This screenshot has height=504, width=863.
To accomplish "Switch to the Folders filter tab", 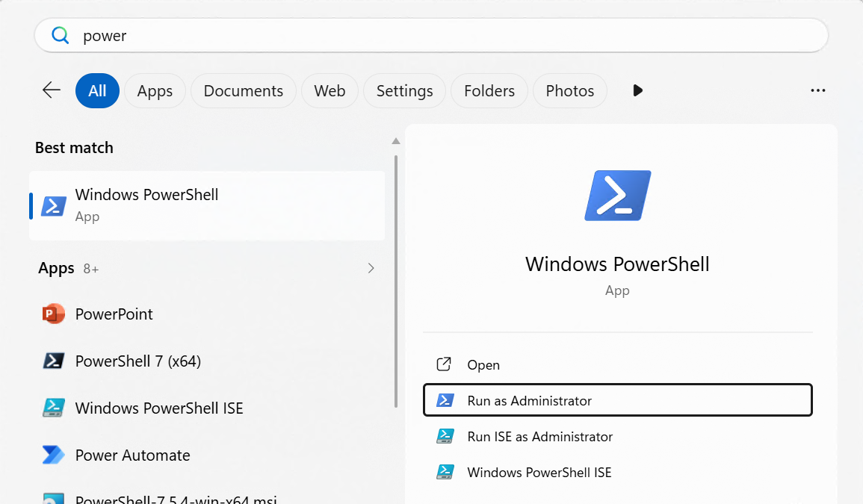I will pos(489,91).
